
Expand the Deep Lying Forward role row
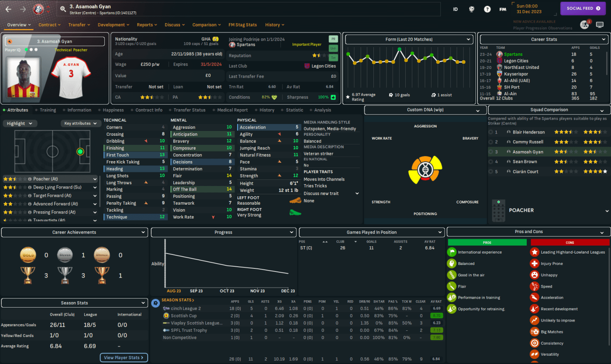click(95, 187)
